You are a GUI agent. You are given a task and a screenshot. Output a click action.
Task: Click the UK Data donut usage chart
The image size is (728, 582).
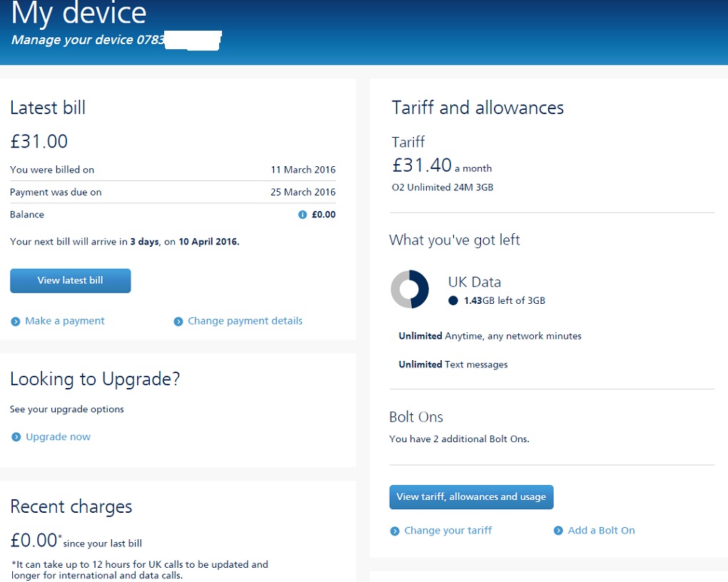tap(410, 290)
